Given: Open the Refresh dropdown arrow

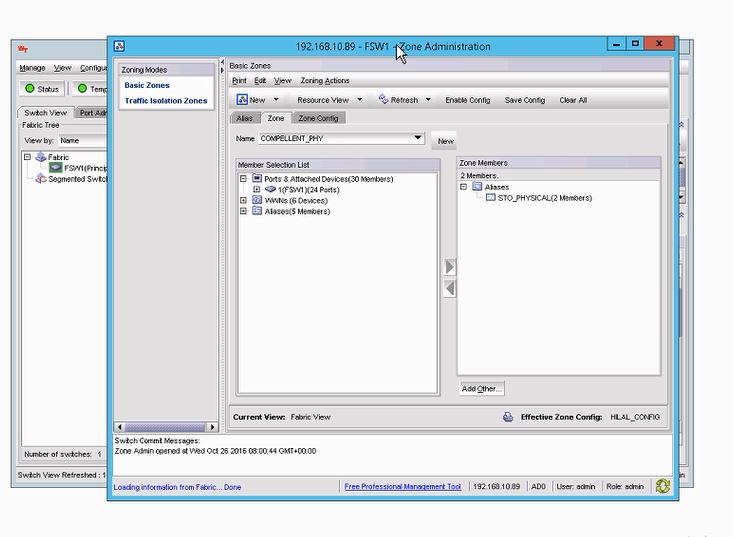Looking at the screenshot, I should point(428,100).
